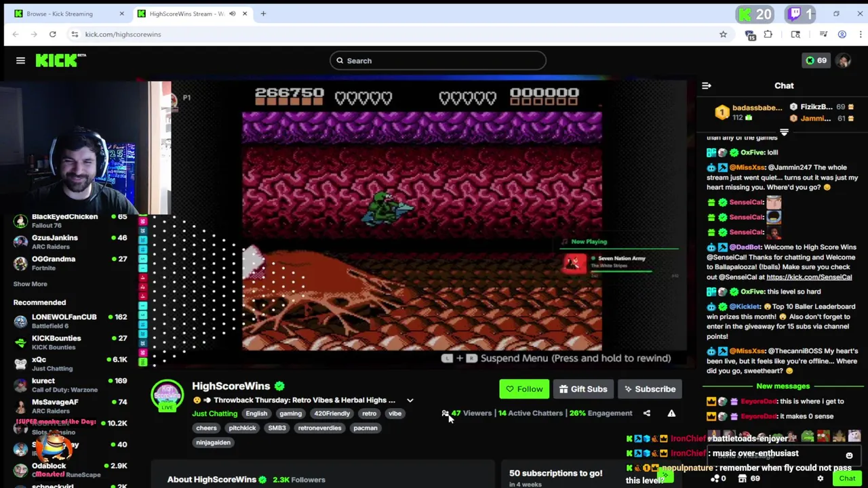Click the Gift Subs button
868x488 pixels.
(583, 389)
